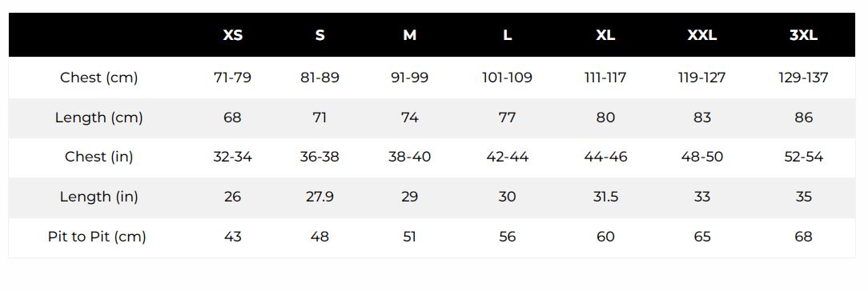
Task: Click the Chest (in) row label
Action: (99, 157)
